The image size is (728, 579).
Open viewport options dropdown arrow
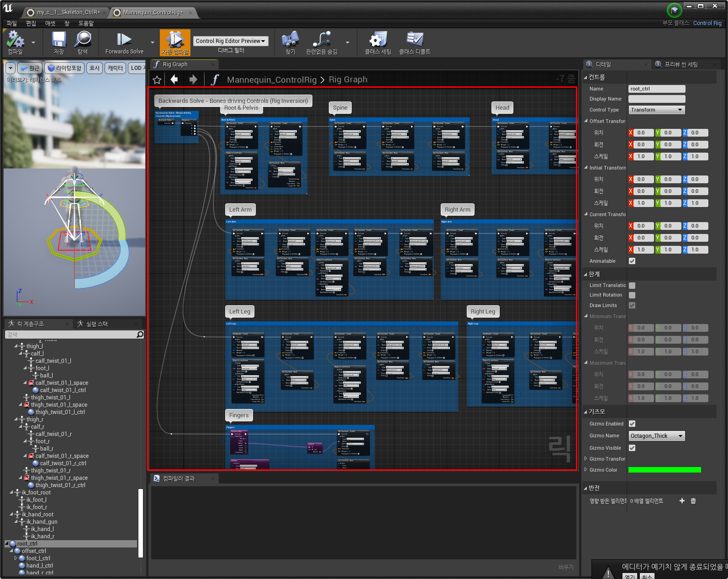click(x=11, y=68)
